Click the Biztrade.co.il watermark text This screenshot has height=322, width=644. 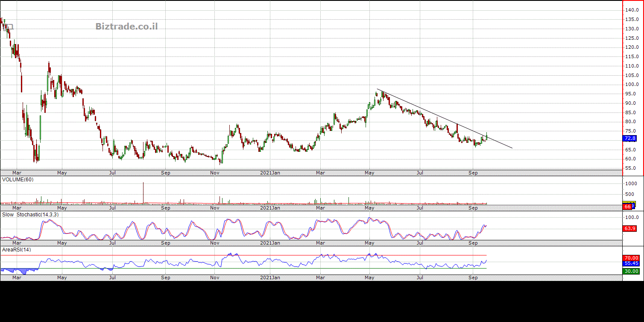coord(126,27)
